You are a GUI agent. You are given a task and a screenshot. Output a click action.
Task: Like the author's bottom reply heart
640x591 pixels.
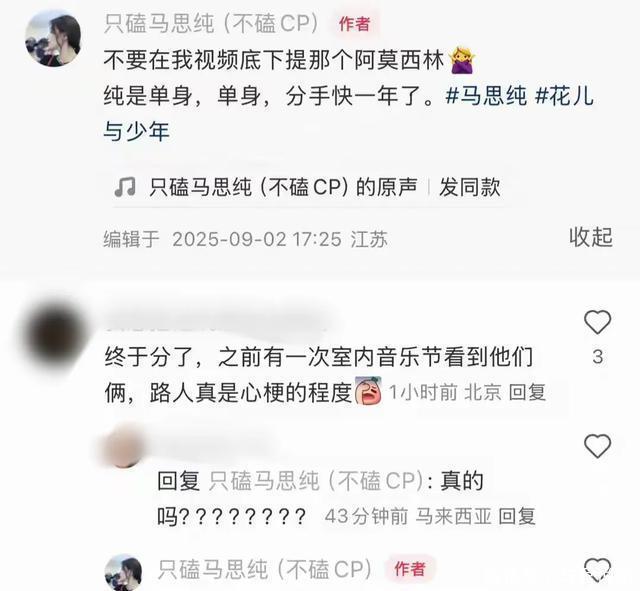[x=598, y=570]
